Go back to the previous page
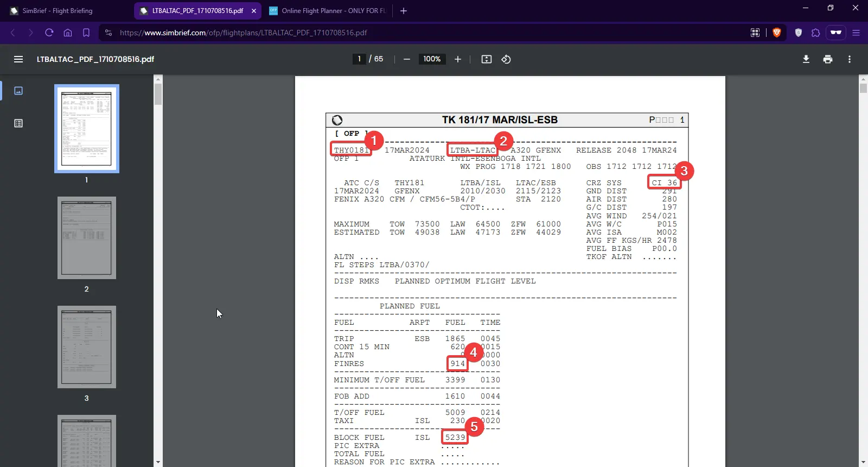The height and width of the screenshot is (467, 868). pyautogui.click(x=13, y=33)
